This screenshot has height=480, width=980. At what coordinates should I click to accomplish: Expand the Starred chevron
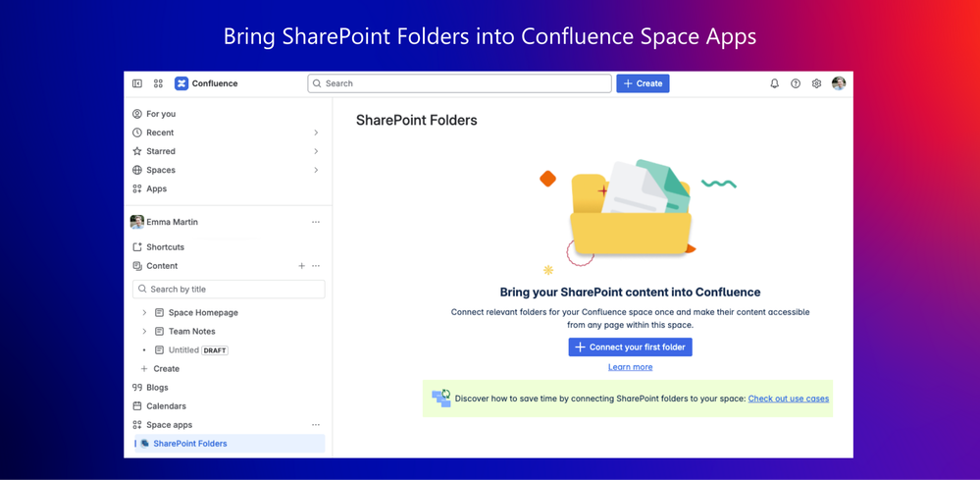[316, 151]
